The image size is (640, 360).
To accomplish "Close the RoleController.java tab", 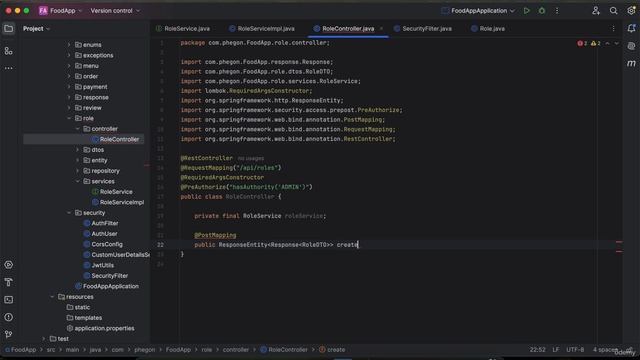I will (381, 29).
